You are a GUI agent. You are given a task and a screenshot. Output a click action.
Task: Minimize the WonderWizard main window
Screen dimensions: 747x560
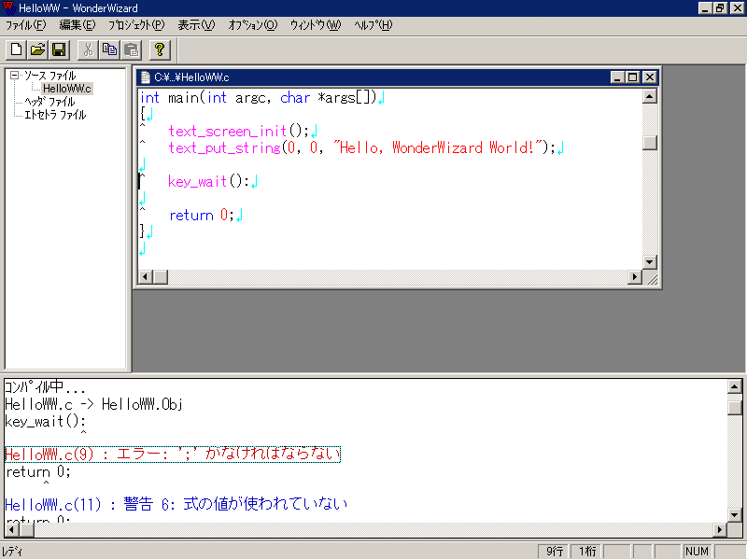coord(706,8)
